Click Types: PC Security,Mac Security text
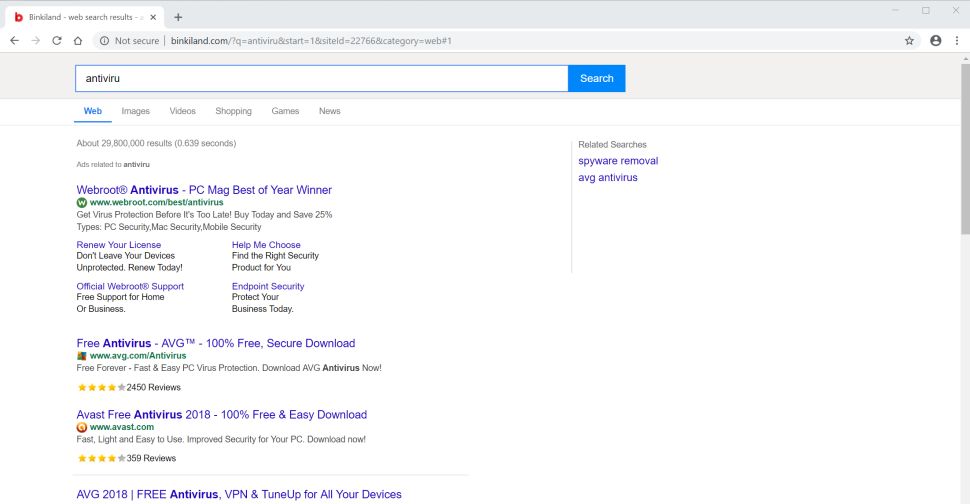970x504 pixels. pos(169,227)
